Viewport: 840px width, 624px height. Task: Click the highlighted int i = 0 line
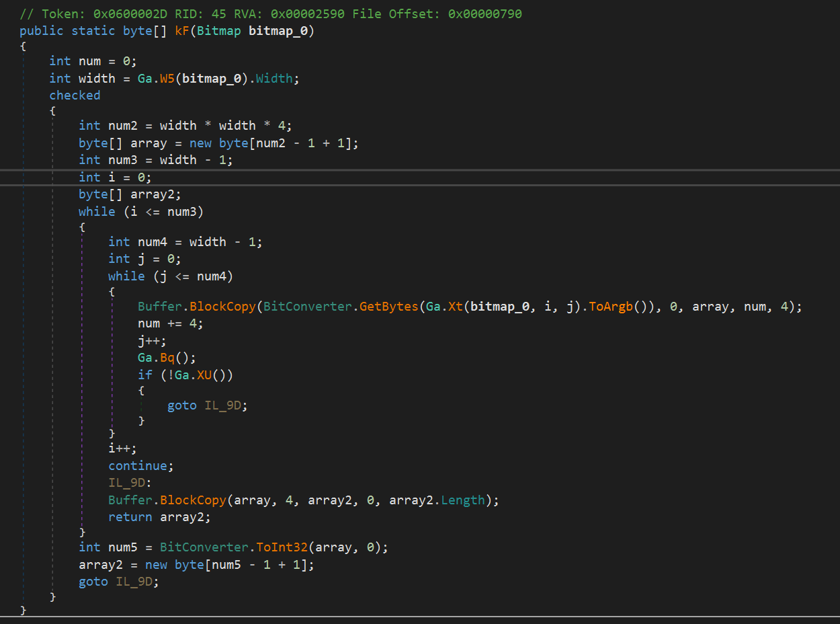[115, 177]
